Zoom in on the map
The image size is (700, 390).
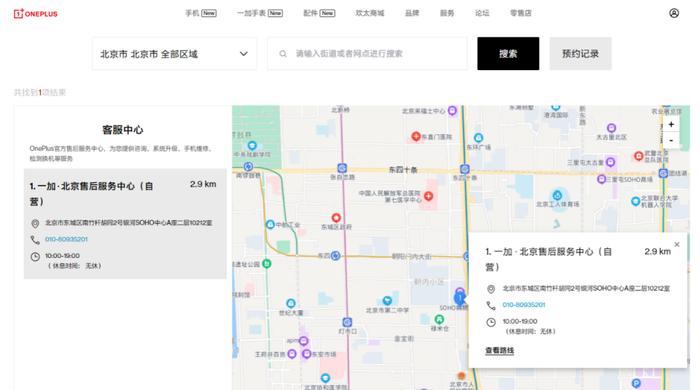click(671, 124)
